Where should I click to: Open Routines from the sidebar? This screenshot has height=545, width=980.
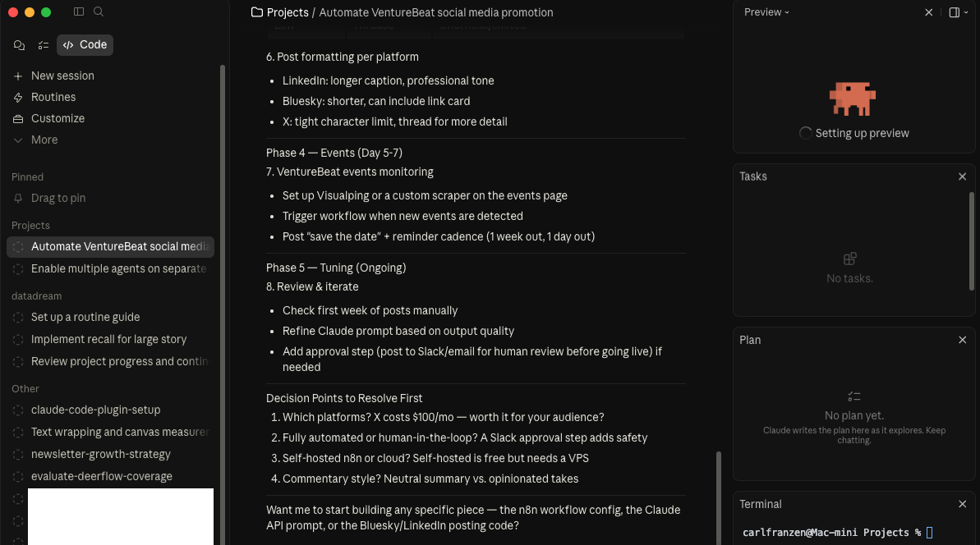click(53, 97)
